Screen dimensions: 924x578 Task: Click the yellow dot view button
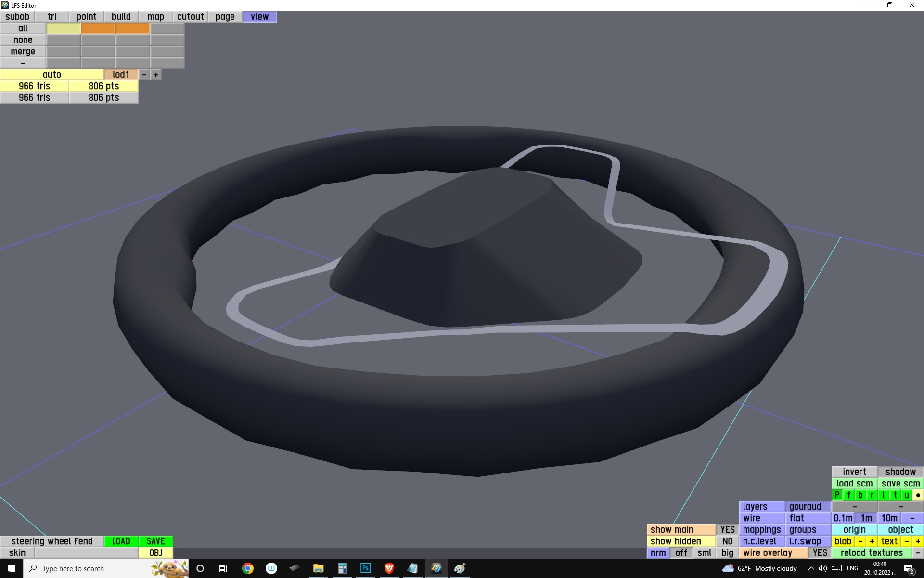(x=918, y=495)
